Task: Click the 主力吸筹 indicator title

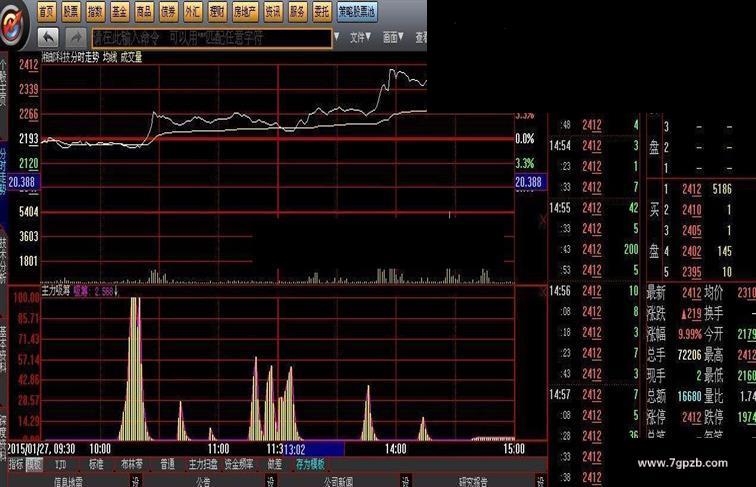Action: tap(55, 291)
